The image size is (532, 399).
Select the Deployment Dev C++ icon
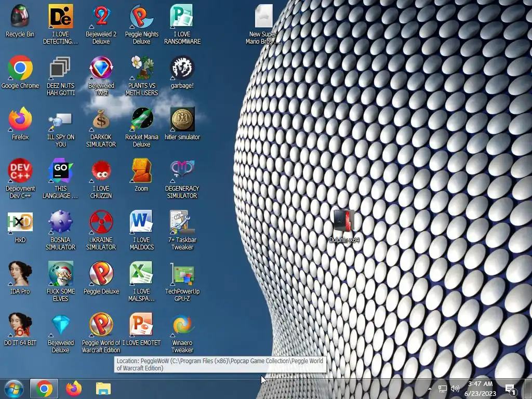tap(20, 170)
